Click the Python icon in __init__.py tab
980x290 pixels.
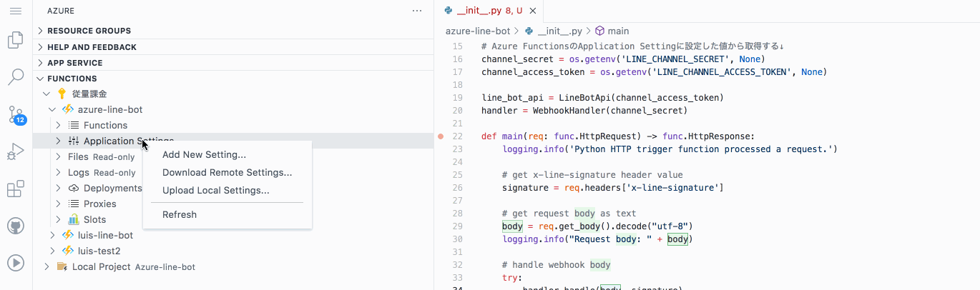coord(449,11)
